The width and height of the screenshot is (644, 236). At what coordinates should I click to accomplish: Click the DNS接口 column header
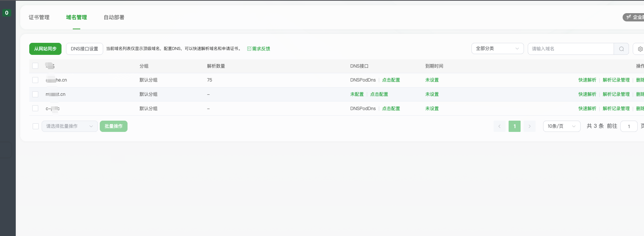[x=359, y=66]
